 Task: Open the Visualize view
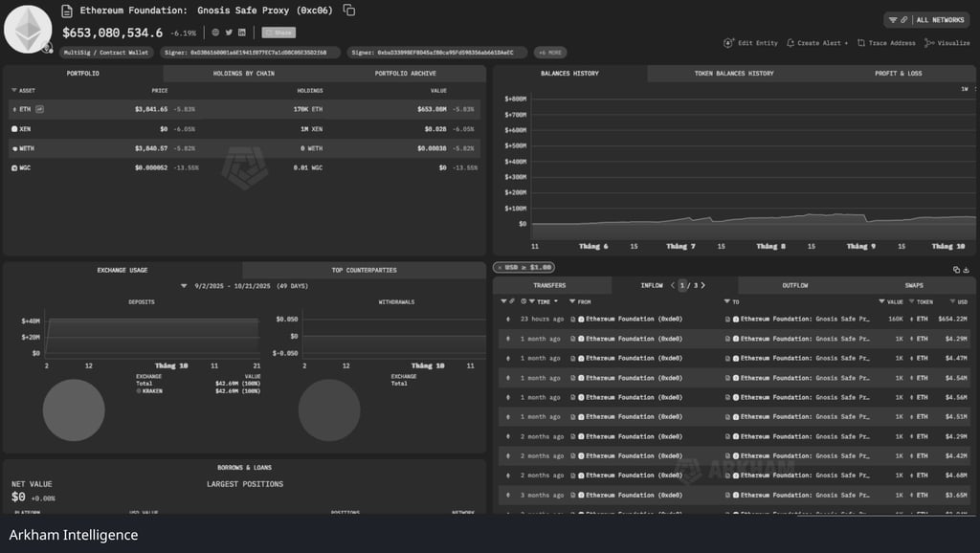pos(947,43)
